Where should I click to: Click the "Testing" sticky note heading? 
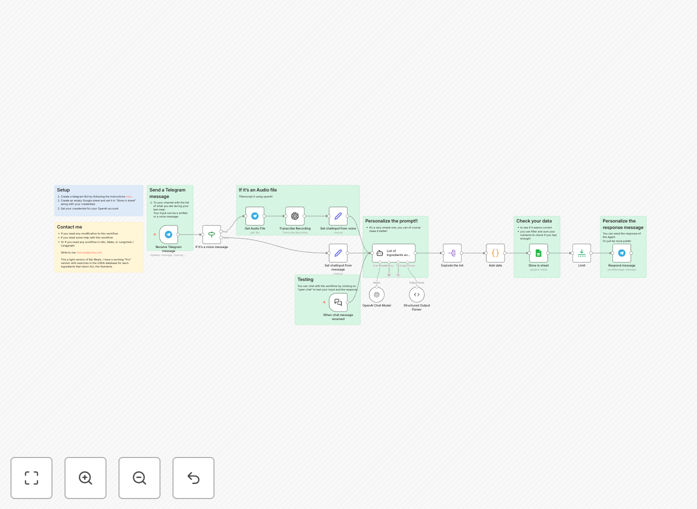305,280
